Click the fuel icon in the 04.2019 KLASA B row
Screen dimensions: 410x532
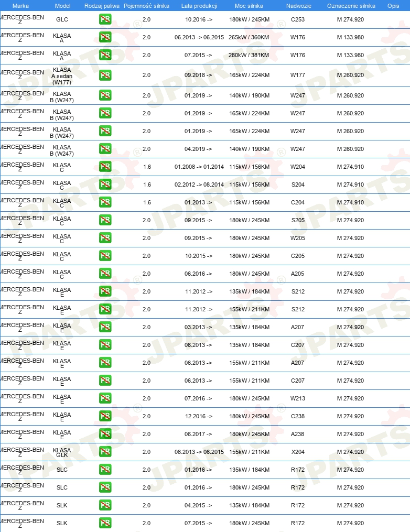(105, 149)
